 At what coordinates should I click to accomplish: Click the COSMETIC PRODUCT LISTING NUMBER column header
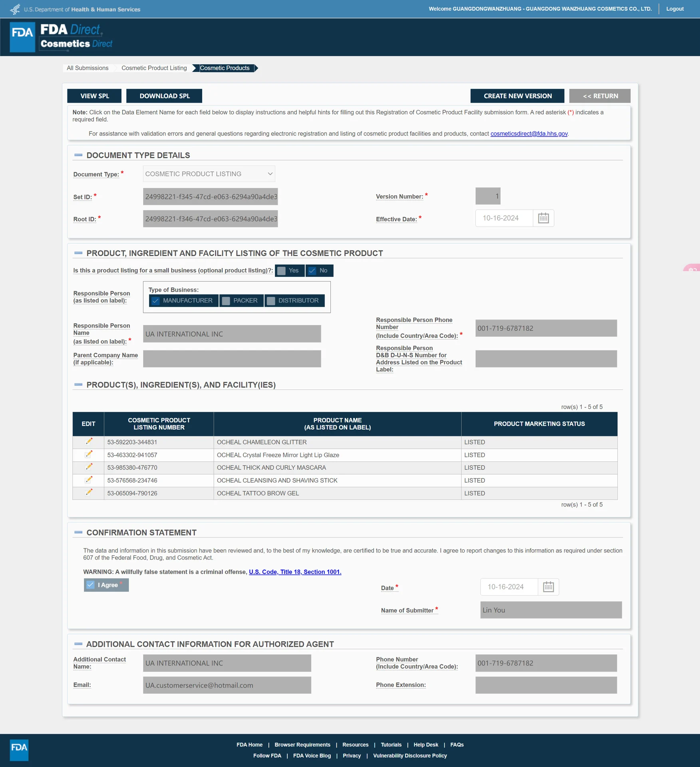click(x=159, y=424)
